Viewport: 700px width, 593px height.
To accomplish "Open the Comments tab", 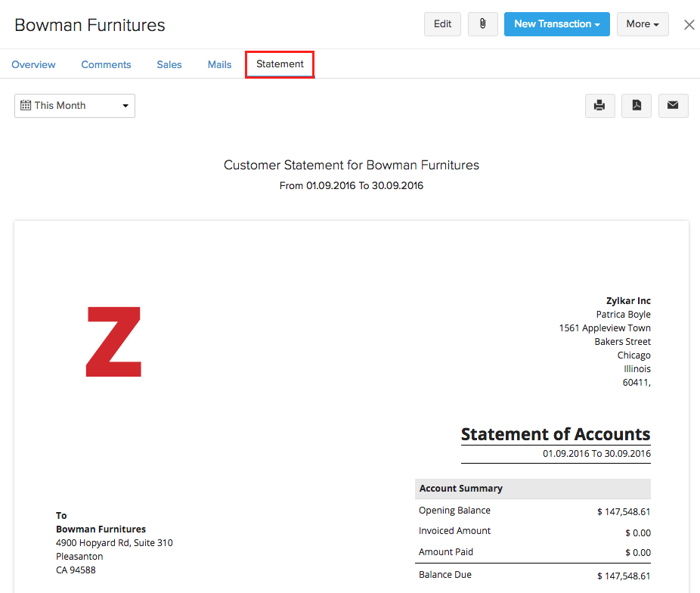I will click(x=106, y=64).
